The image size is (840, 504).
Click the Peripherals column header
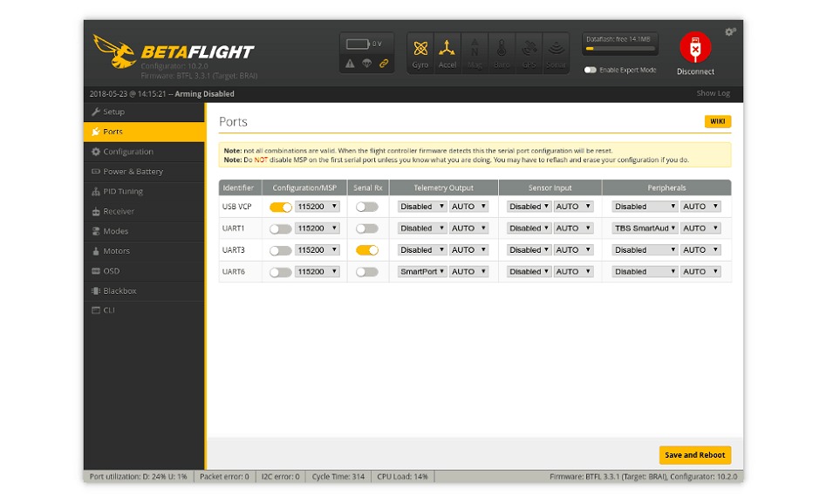tap(666, 188)
